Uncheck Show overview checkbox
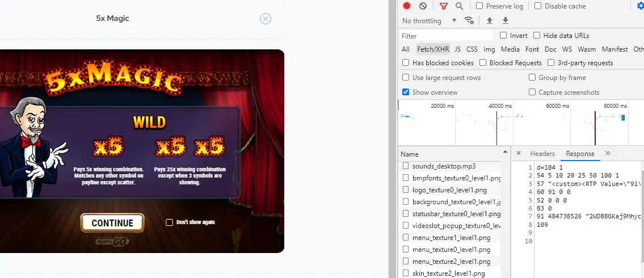The width and height of the screenshot is (644, 278). pos(406,92)
